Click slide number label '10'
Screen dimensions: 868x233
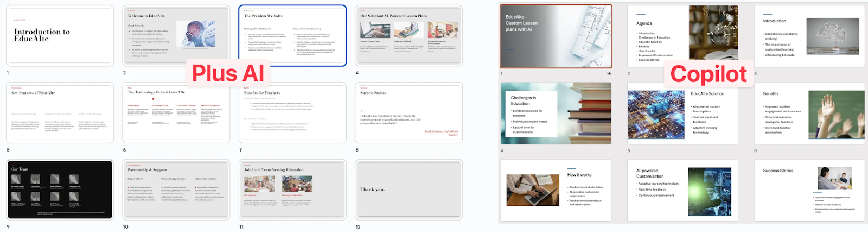pos(125,227)
